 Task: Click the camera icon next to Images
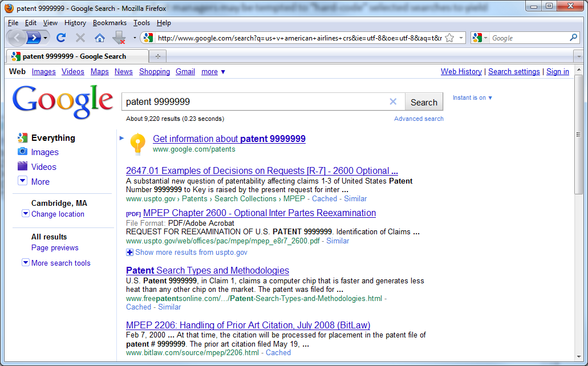[x=22, y=152]
